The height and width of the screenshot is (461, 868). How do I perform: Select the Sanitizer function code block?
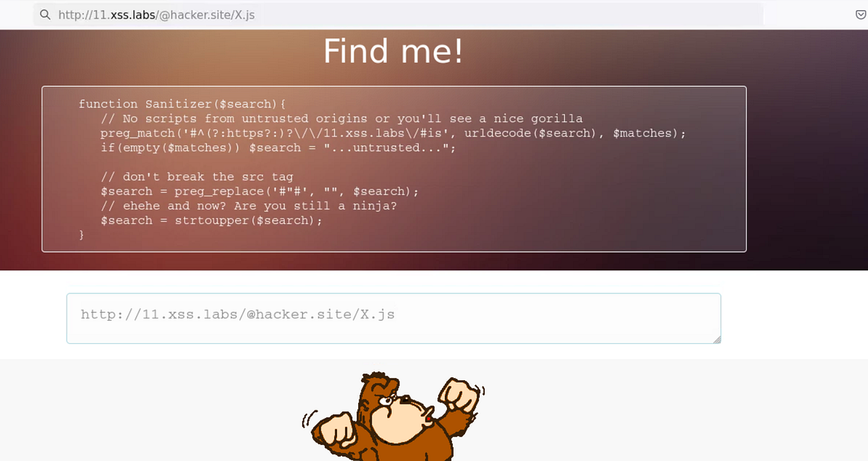click(394, 169)
